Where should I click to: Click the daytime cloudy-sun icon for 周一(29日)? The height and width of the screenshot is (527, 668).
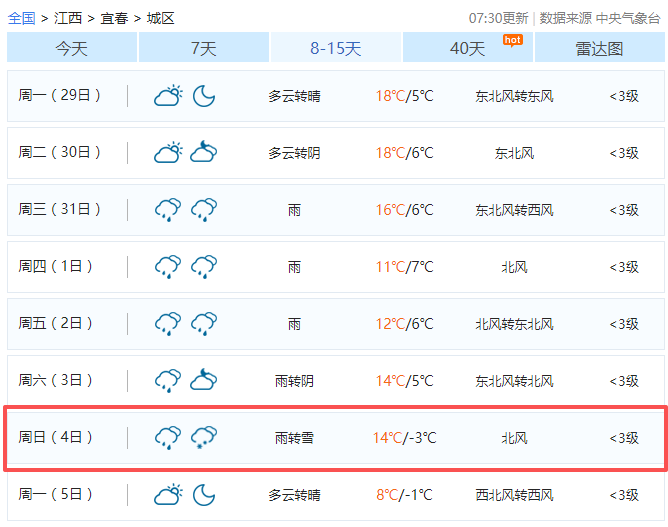tap(168, 96)
